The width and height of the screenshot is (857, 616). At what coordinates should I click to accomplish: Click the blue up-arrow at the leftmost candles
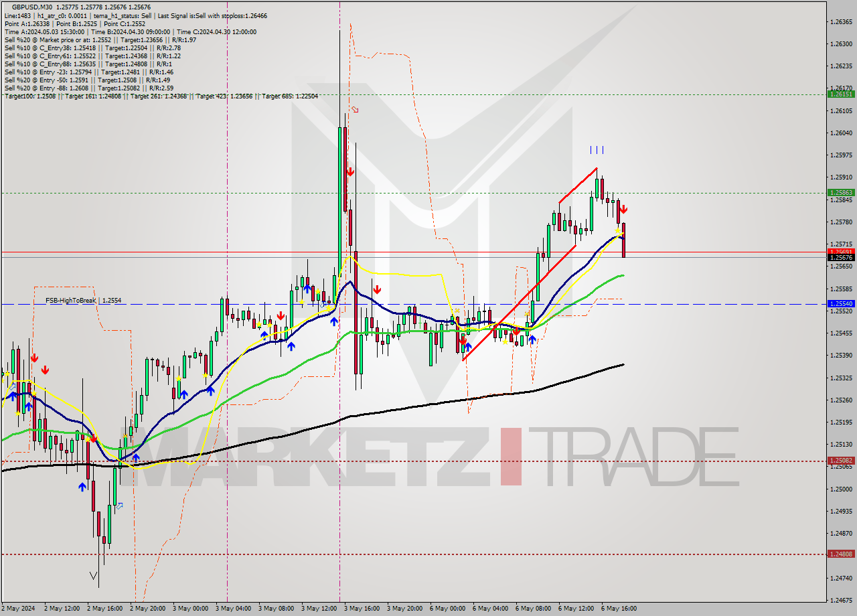[12, 396]
